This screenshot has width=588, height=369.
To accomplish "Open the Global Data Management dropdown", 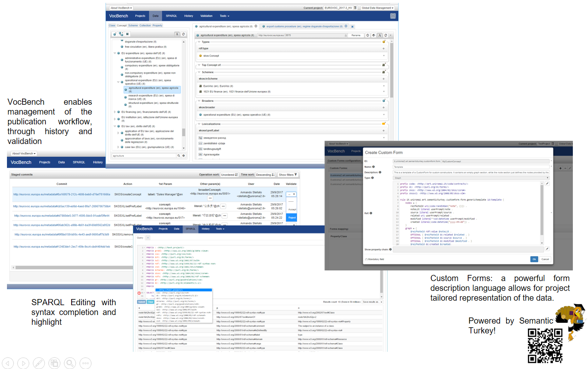I will tap(377, 8).
